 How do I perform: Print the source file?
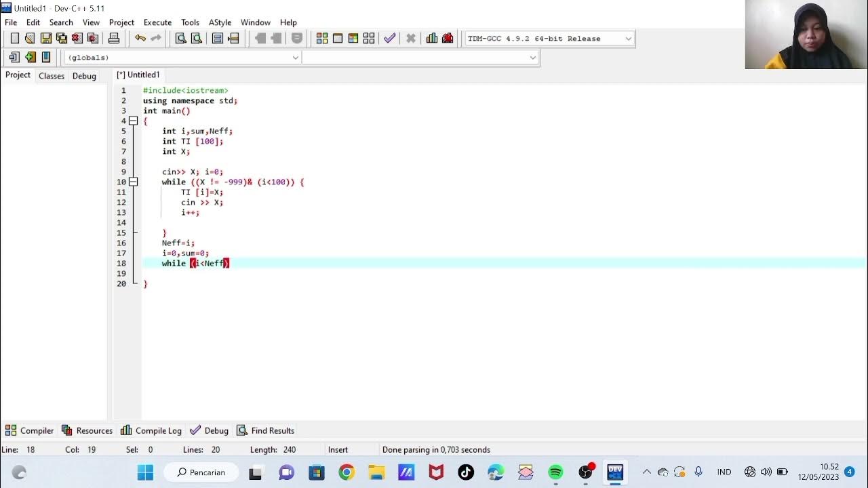(x=114, y=39)
